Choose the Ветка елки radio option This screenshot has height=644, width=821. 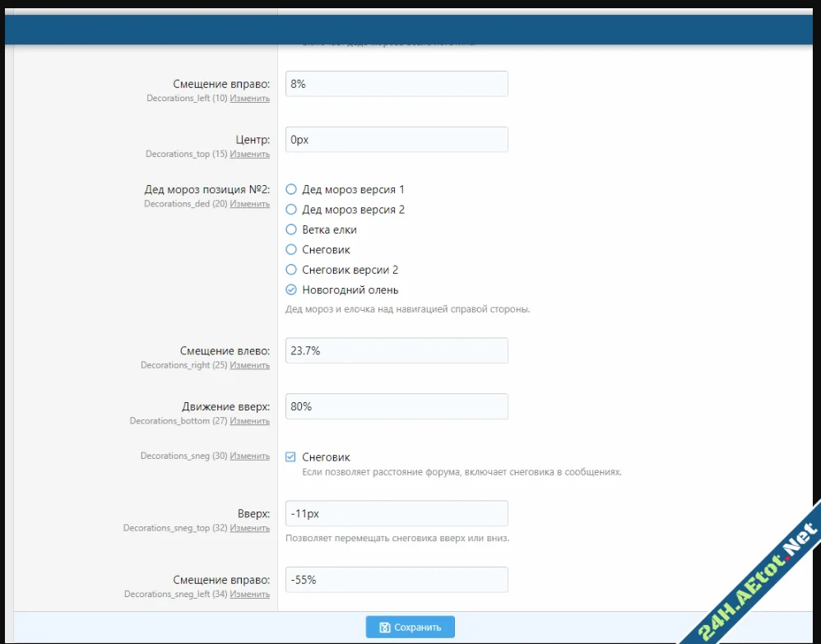pos(291,229)
